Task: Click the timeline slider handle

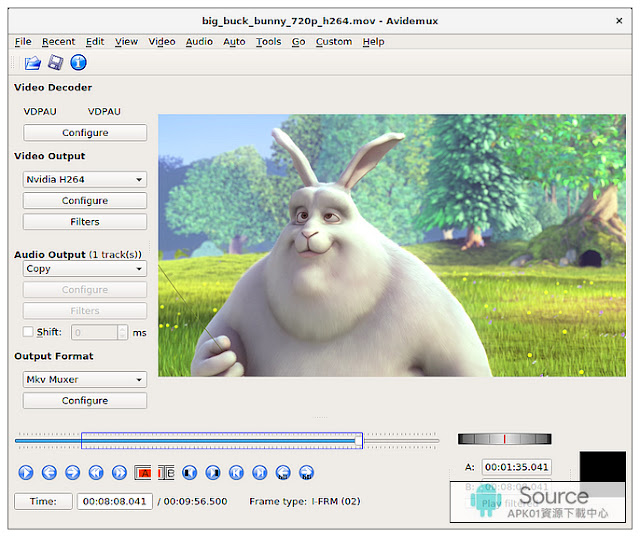Action: click(x=358, y=441)
